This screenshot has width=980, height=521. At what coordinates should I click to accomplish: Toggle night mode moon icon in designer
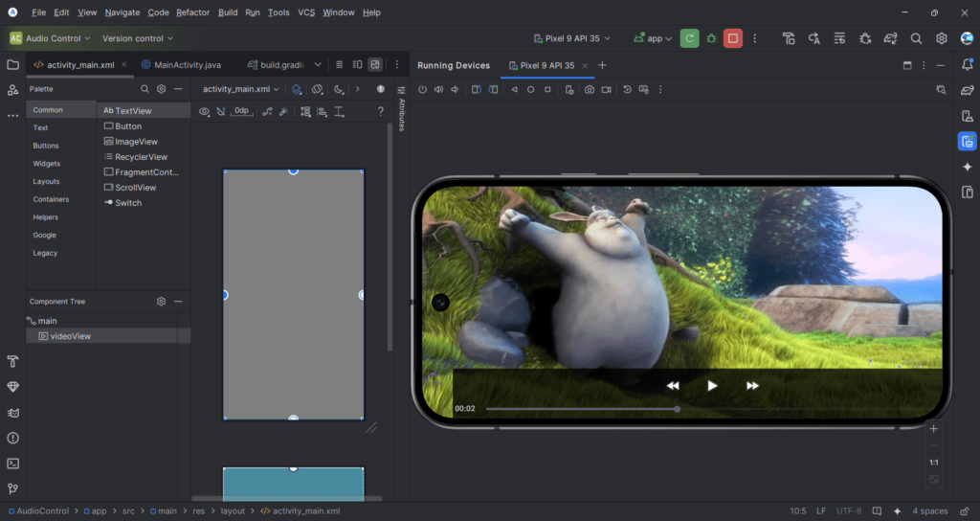[x=339, y=89]
